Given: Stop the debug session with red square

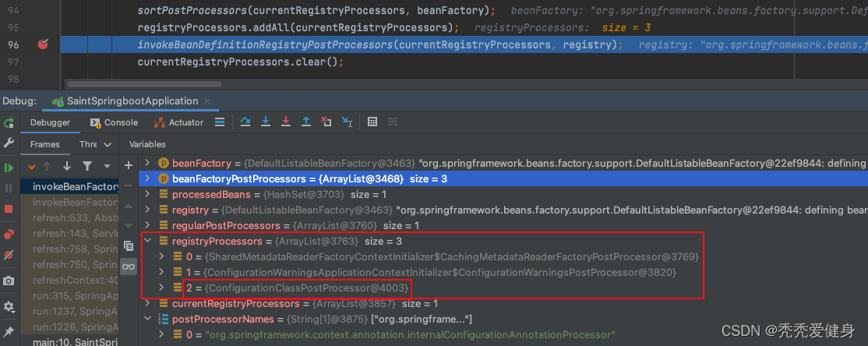Looking at the screenshot, I should tap(9, 209).
